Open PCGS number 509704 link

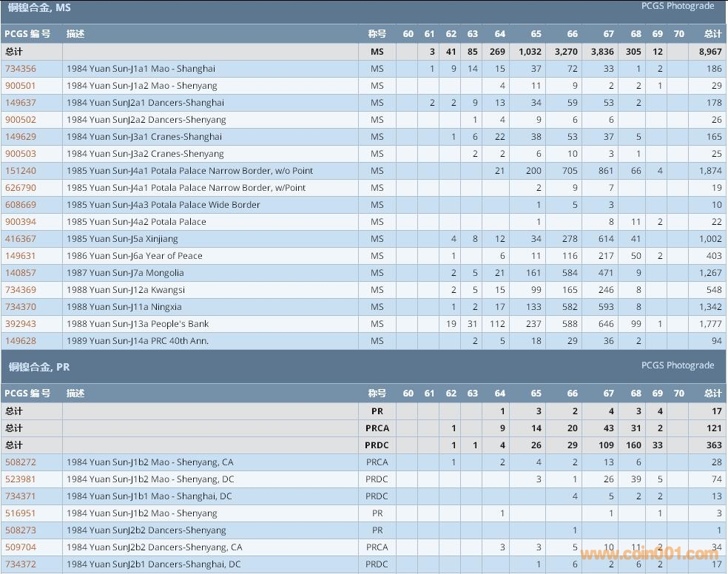21,547
